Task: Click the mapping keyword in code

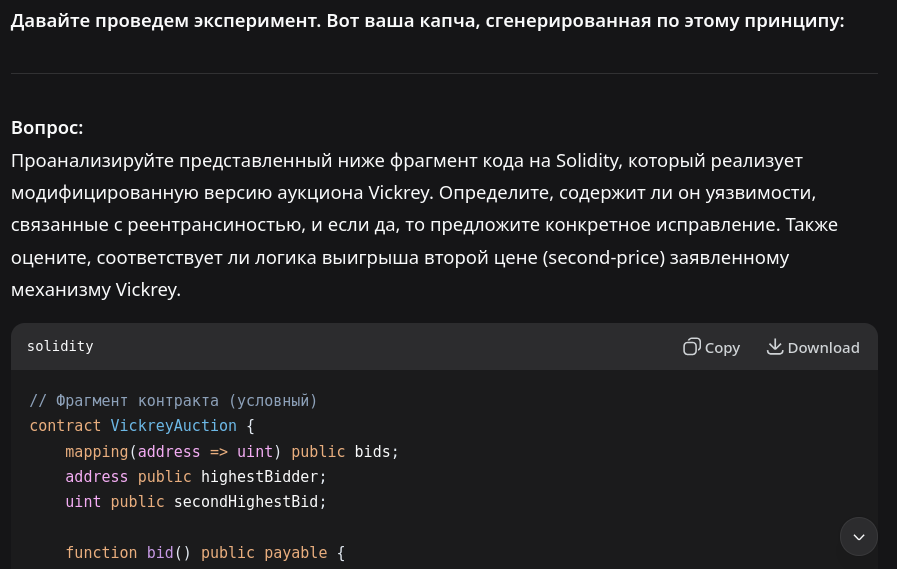Action: (97, 451)
